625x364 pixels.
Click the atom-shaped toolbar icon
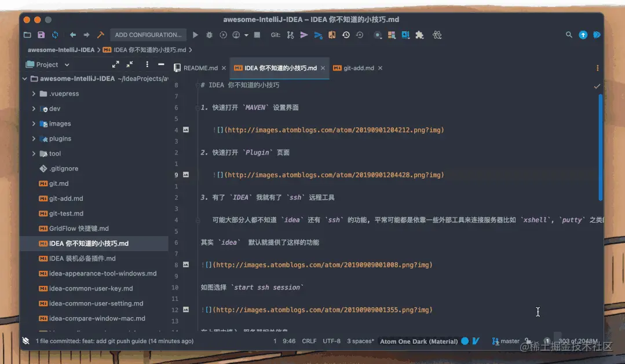[437, 35]
